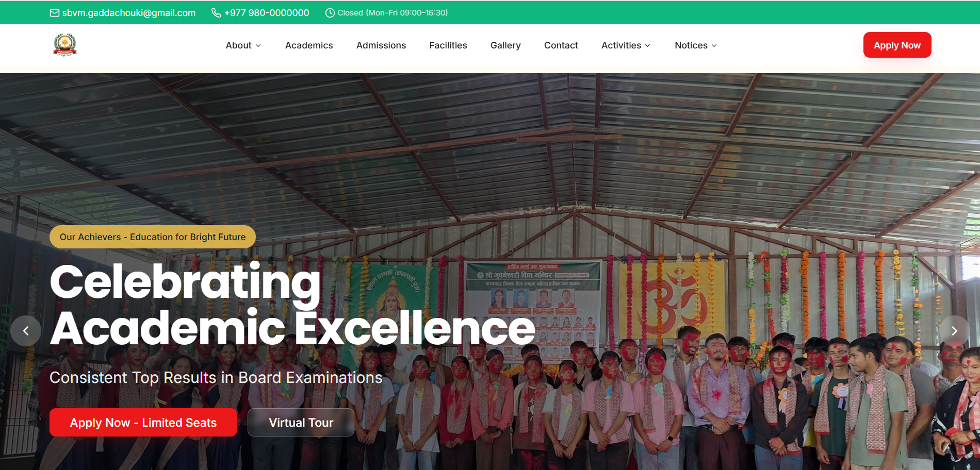Go to the Contact page
980x470 pixels.
[561, 45]
